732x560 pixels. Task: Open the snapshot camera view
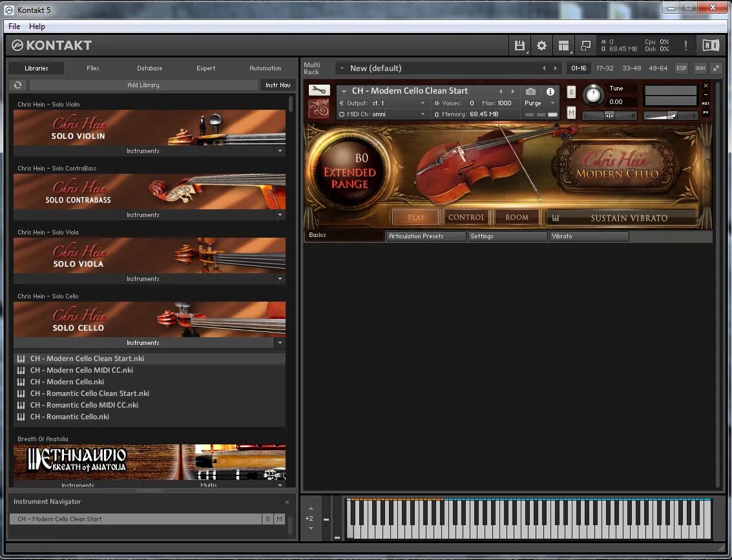pyautogui.click(x=530, y=92)
